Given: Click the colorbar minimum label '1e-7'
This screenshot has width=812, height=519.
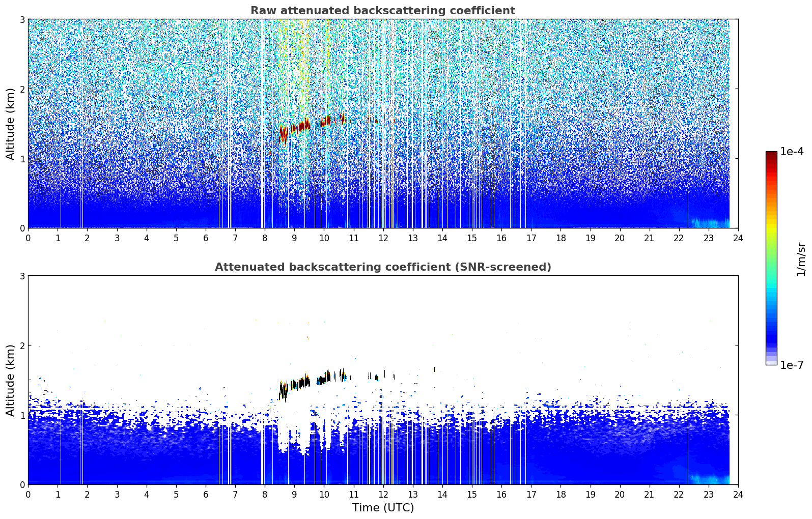Looking at the screenshot, I should coord(792,365).
